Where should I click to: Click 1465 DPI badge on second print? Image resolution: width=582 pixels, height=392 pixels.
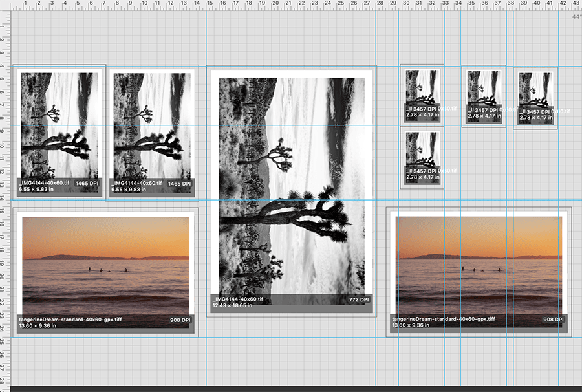pyautogui.click(x=179, y=184)
